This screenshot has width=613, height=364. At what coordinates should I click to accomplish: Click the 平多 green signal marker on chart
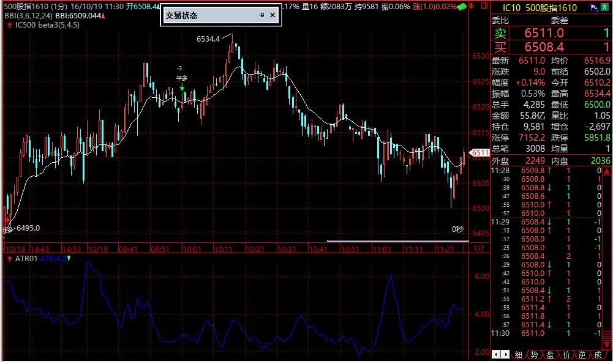coord(182,88)
